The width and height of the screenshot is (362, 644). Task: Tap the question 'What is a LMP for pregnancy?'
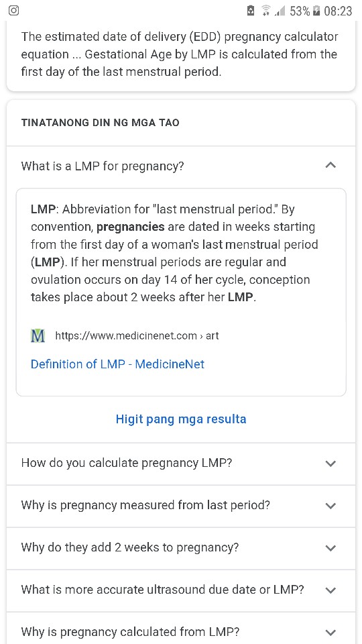tap(103, 166)
